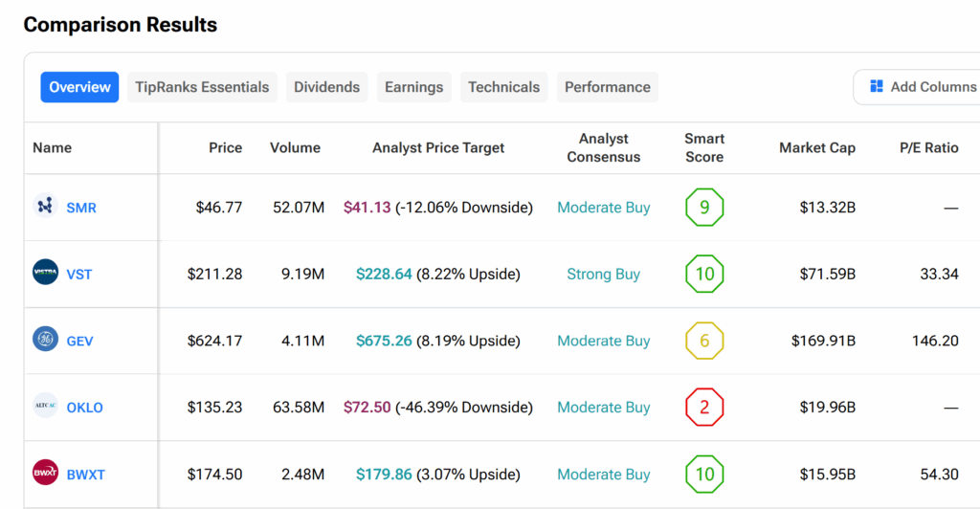
Task: Open the OKLO ticker link
Action: [x=85, y=408]
